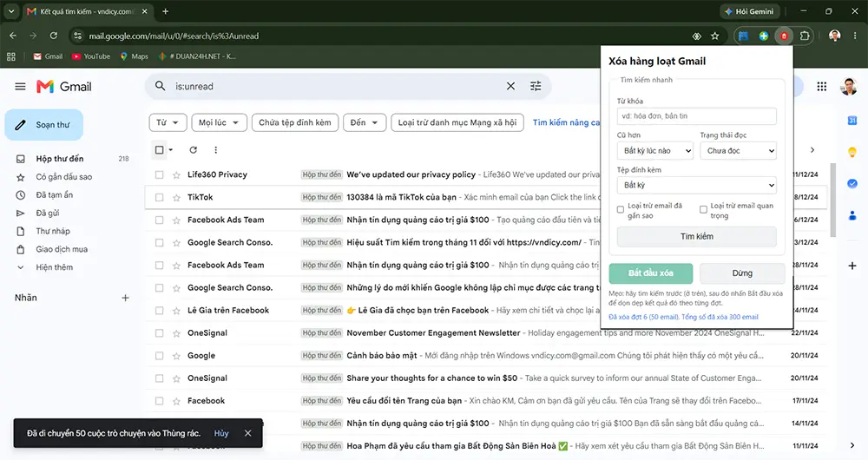
Task: Refresh the email list
Action: [194, 149]
